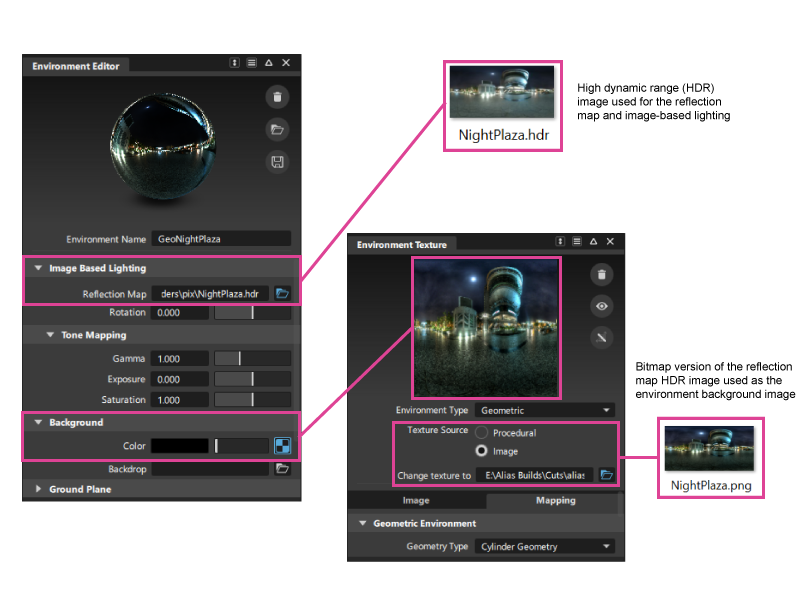The width and height of the screenshot is (800, 600).
Task: Select the Image texture source
Action: 482,451
